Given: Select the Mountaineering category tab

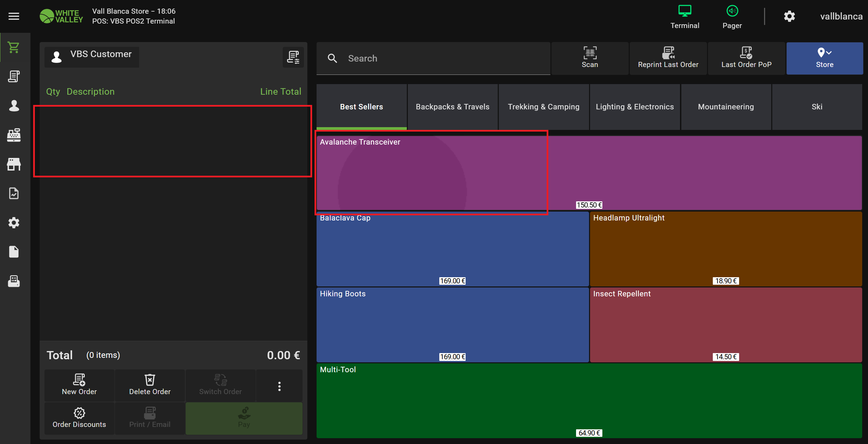Looking at the screenshot, I should [725, 107].
